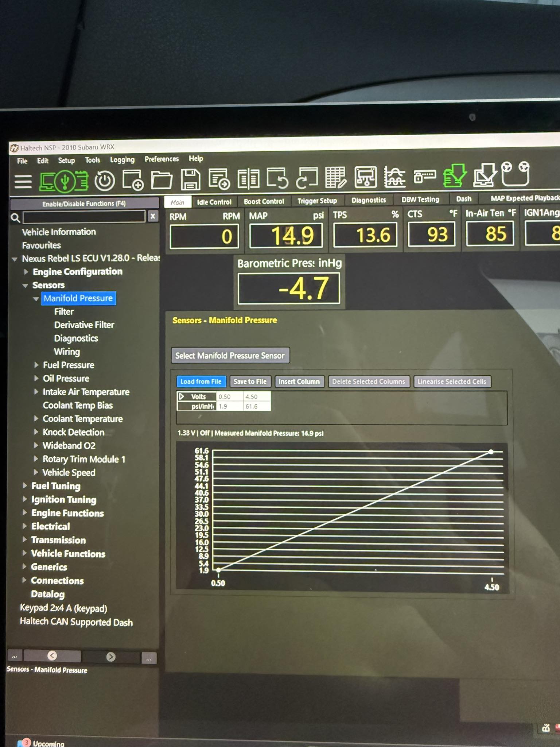
Task: Click the green download to laptop icon
Action: click(455, 175)
